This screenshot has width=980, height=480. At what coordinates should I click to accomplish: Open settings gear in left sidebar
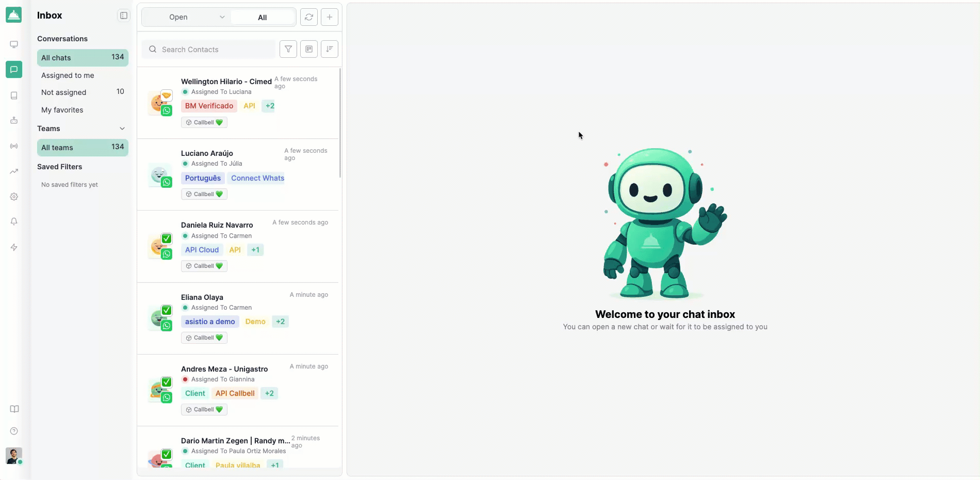[x=14, y=197]
